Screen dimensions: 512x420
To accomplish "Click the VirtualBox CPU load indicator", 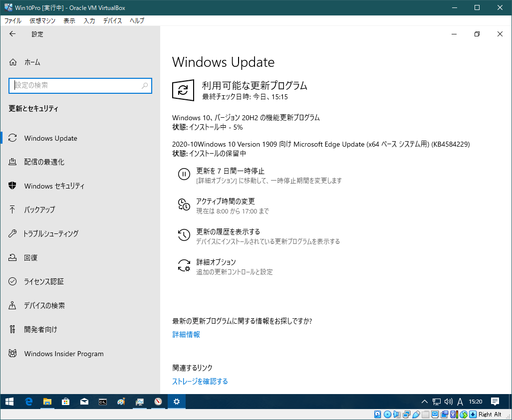I will click(x=454, y=415).
